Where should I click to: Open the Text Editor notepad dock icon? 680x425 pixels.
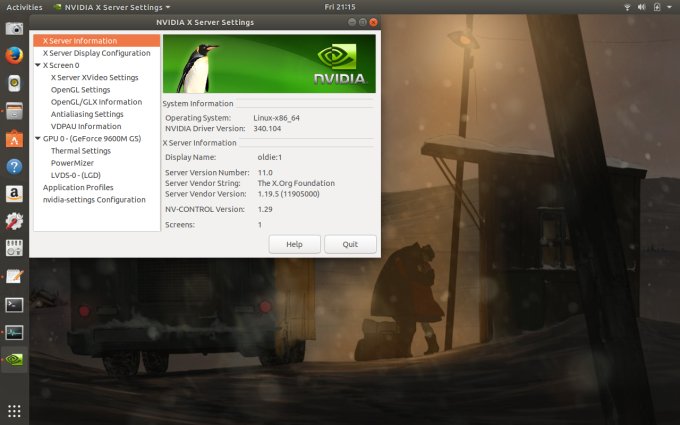tap(14, 276)
